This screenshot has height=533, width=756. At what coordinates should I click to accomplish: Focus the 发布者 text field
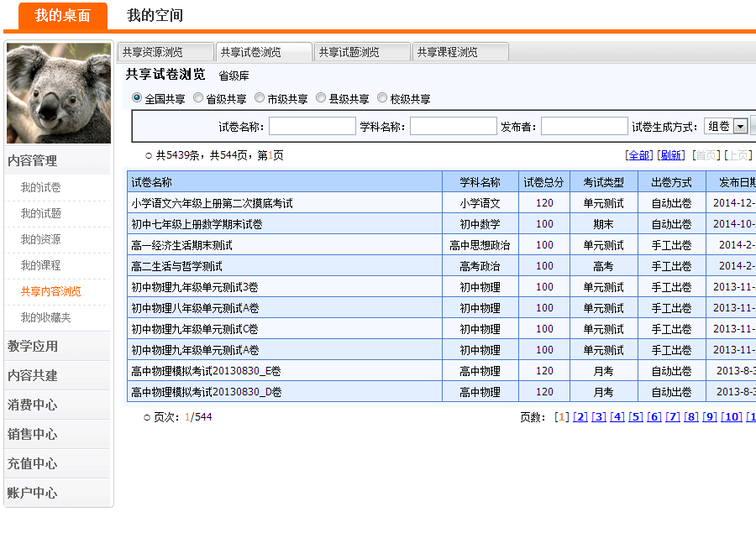point(584,126)
